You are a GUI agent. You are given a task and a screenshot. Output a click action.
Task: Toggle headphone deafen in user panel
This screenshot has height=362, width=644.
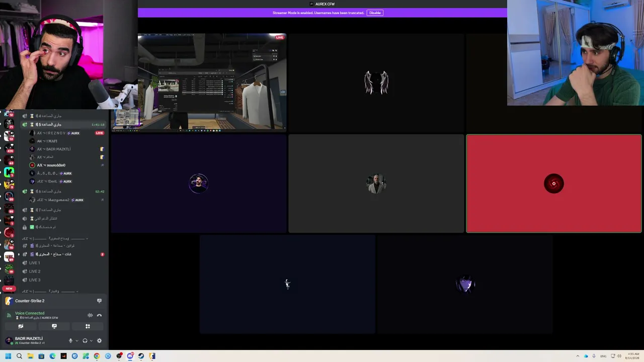85,341
